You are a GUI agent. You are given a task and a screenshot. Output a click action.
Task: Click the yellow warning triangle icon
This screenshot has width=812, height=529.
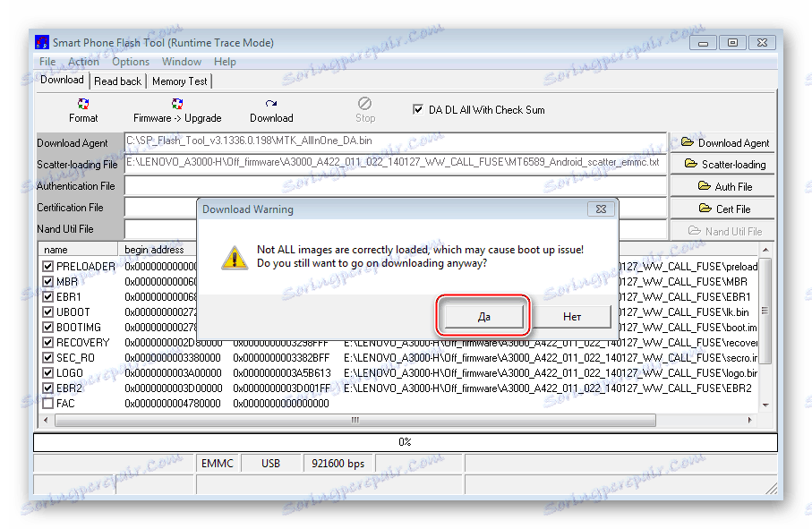(234, 257)
